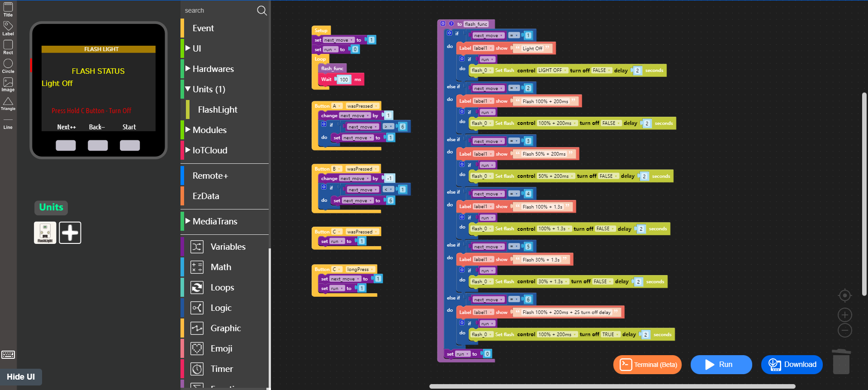Choose the Circle shape tool
Screen dimensions: 868x390
coord(8,66)
